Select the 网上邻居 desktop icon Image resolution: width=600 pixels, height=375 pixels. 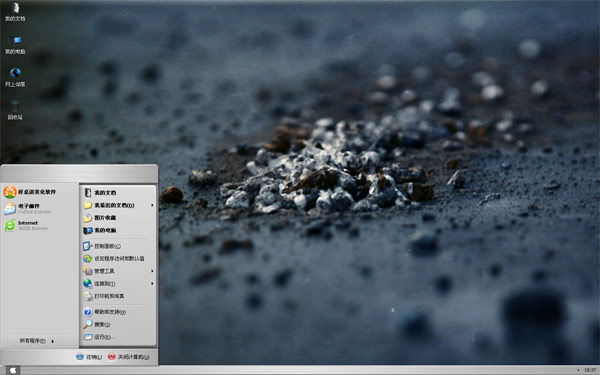pos(15,77)
